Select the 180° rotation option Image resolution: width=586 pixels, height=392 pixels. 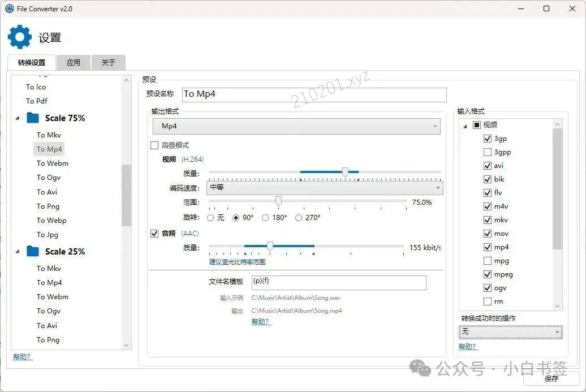coord(265,218)
